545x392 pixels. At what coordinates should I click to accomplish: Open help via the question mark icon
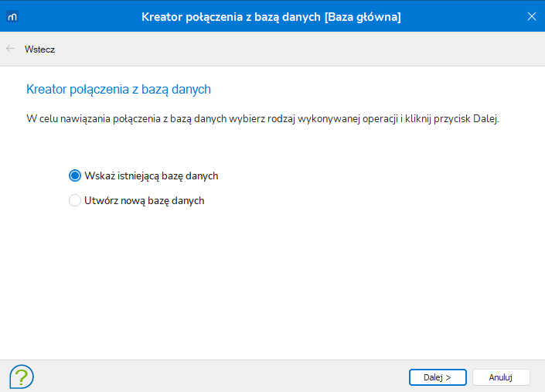(22, 377)
